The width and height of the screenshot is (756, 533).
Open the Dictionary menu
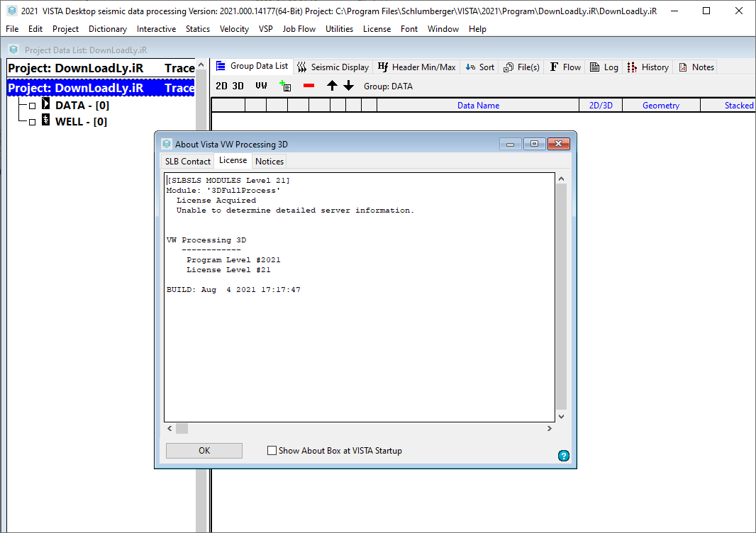pos(108,29)
